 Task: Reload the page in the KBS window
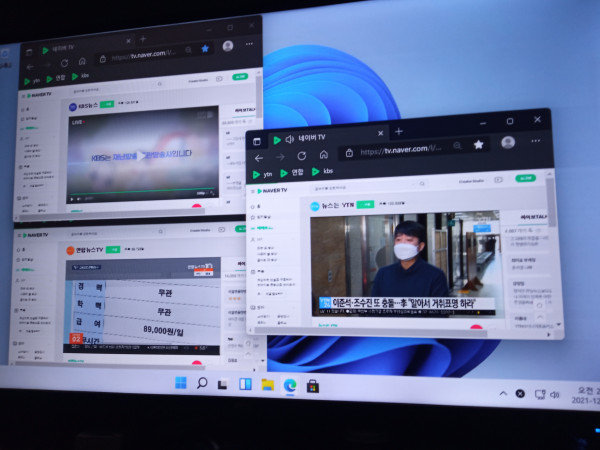coord(64,64)
